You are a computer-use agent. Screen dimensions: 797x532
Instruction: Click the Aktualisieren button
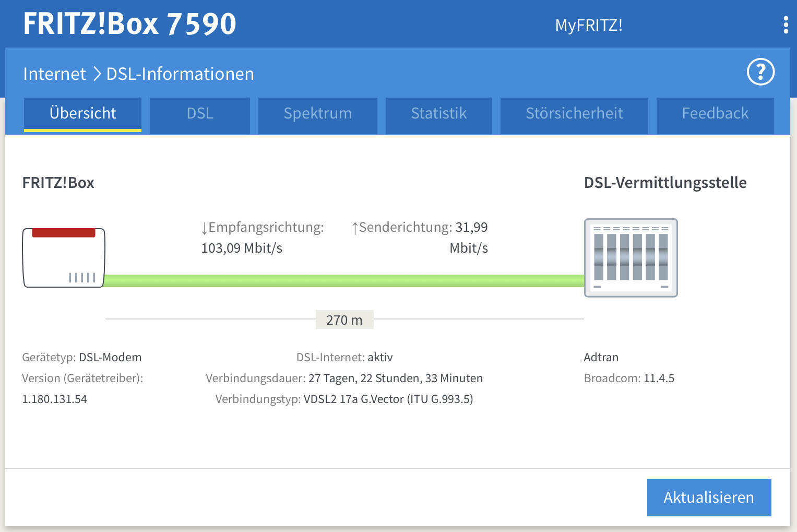709,498
